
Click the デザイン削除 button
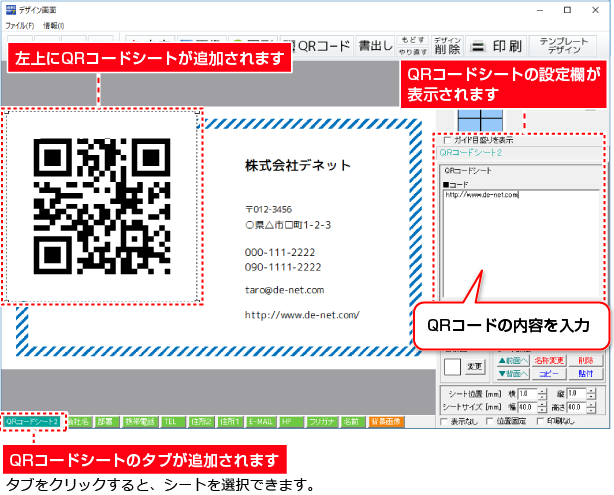point(447,46)
